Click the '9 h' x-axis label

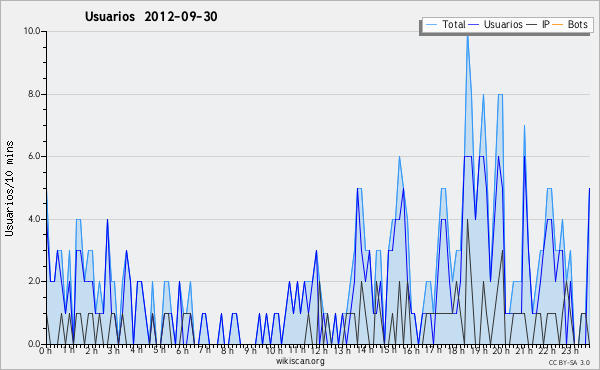click(x=250, y=351)
